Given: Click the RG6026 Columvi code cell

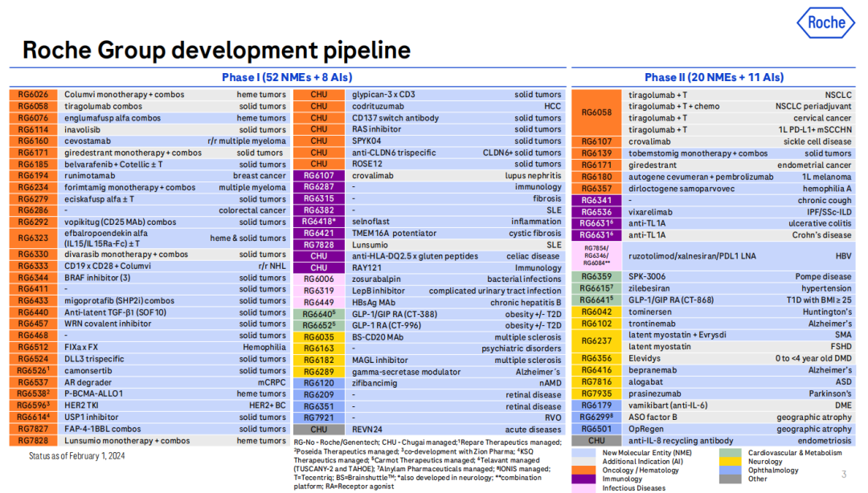Looking at the screenshot, I should pyautogui.click(x=33, y=95).
